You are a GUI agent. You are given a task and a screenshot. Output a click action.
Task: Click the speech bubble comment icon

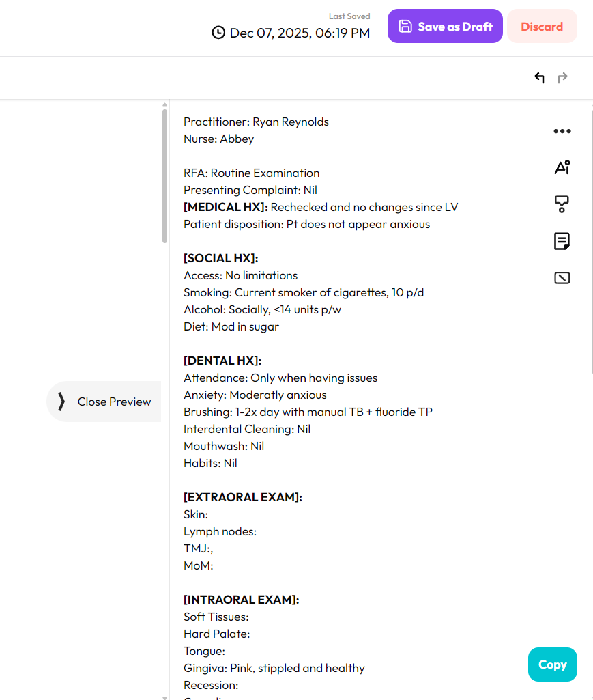tap(562, 204)
